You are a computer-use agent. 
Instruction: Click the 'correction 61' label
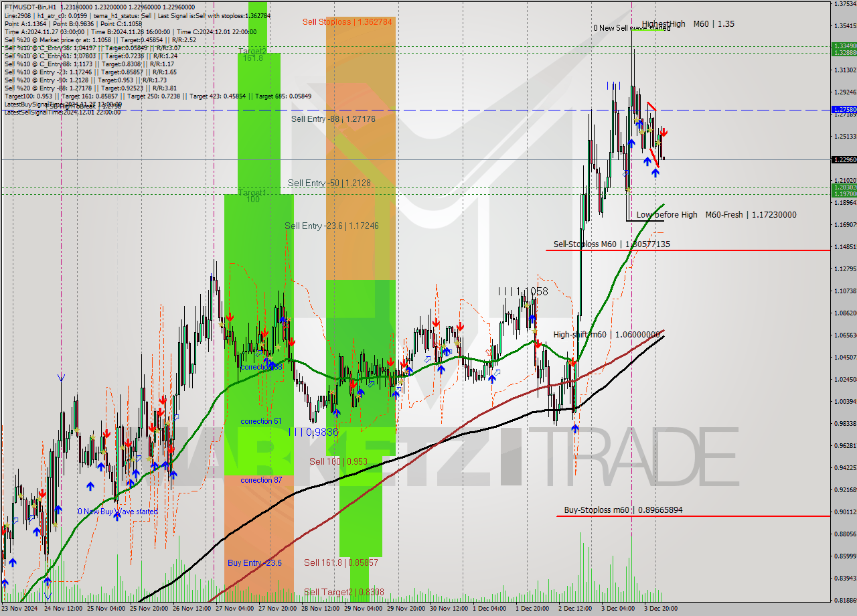point(261,422)
